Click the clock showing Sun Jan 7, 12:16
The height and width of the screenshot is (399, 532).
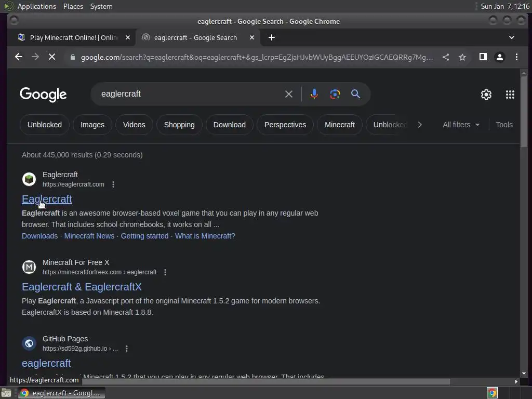(505, 6)
